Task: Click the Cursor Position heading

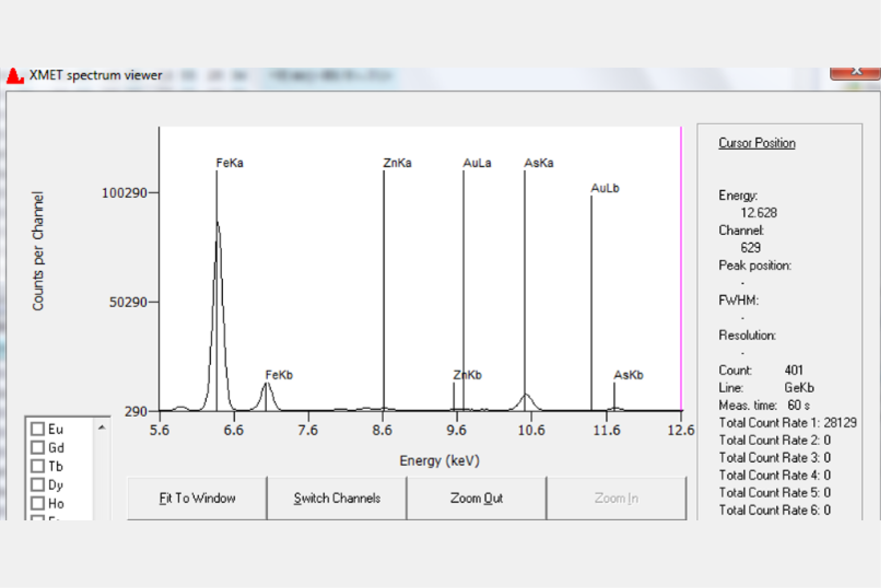Action: click(x=757, y=143)
